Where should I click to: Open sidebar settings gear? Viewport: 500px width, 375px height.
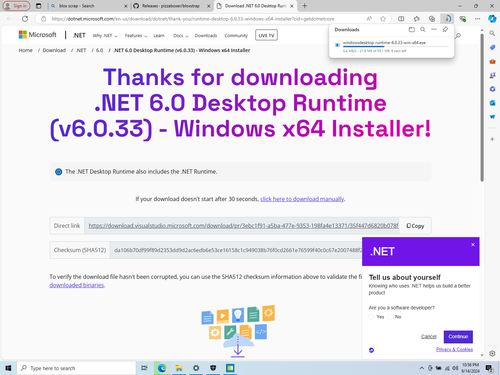492,353
